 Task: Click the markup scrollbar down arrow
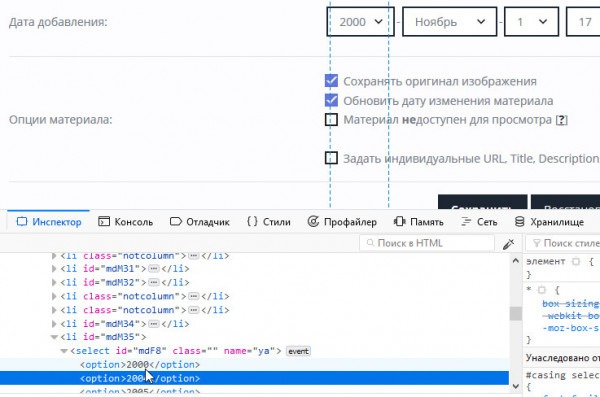pyautogui.click(x=515, y=386)
